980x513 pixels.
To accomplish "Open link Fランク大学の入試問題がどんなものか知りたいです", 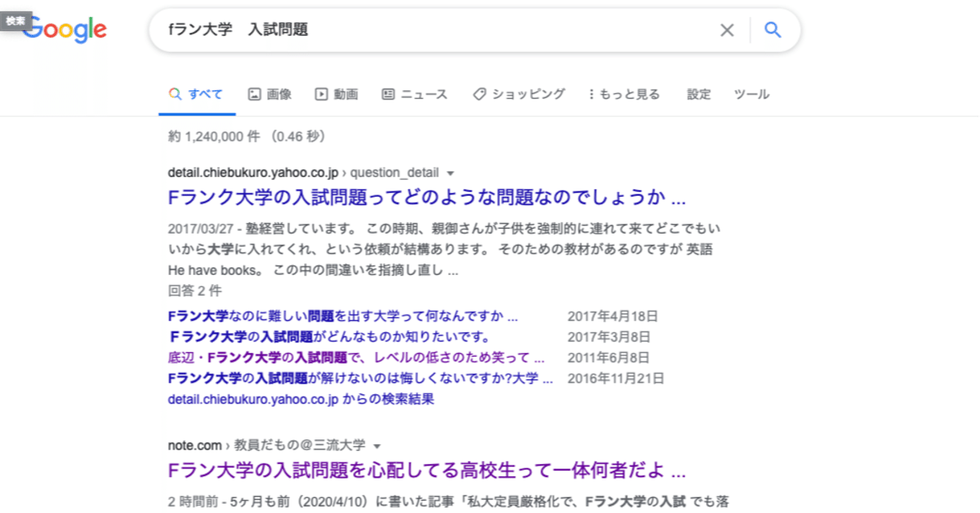I will (328, 337).
